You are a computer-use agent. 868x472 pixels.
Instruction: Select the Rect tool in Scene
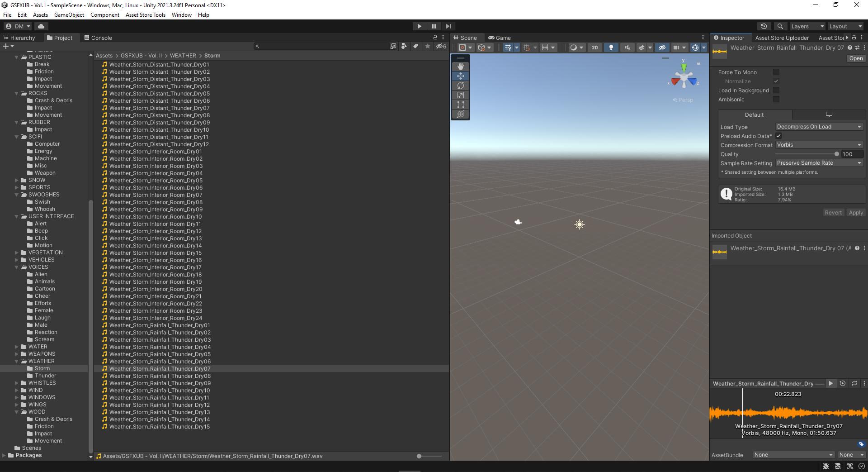pos(461,105)
